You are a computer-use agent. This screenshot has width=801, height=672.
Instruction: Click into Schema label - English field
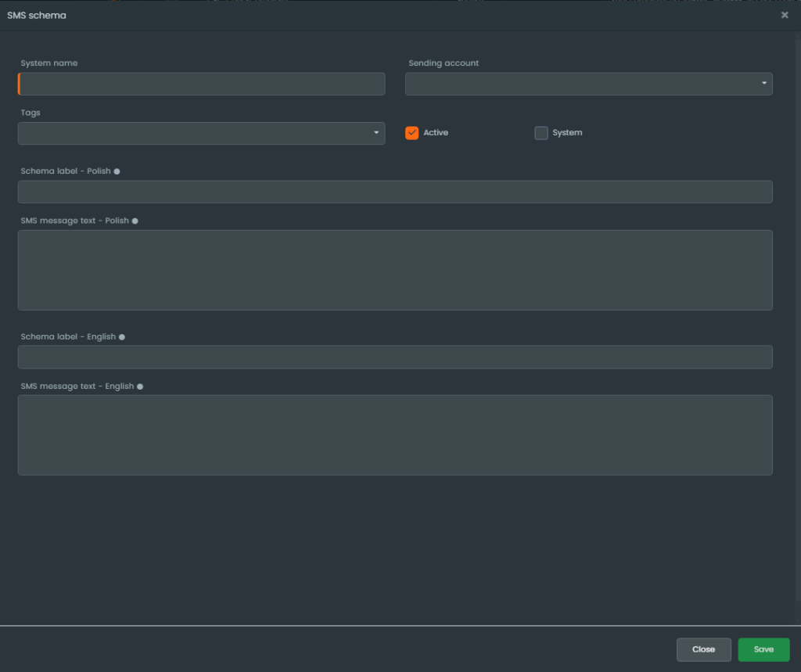pyautogui.click(x=395, y=357)
